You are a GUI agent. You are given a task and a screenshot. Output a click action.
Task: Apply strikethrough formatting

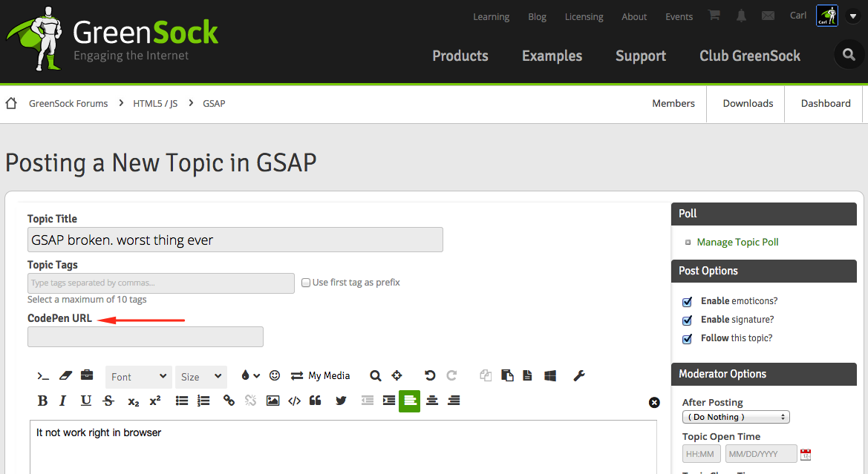[108, 401]
